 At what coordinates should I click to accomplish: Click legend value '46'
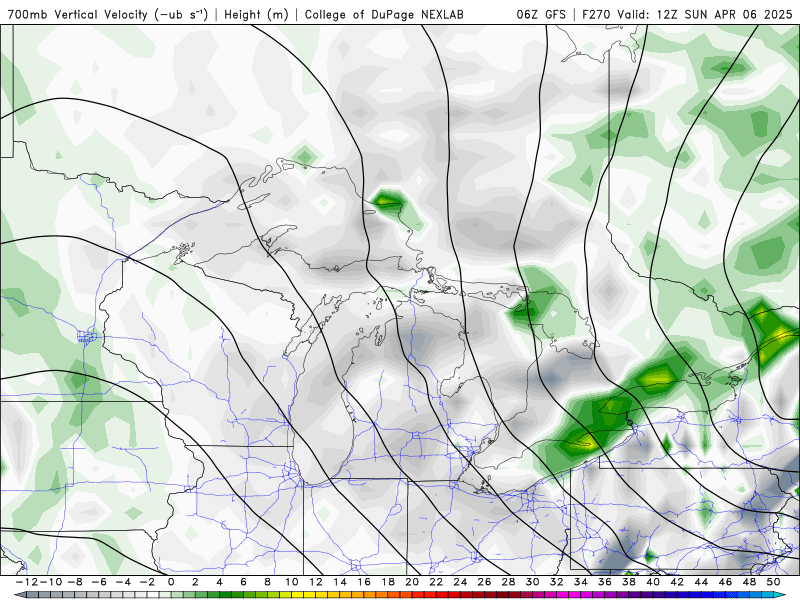[x=726, y=582]
